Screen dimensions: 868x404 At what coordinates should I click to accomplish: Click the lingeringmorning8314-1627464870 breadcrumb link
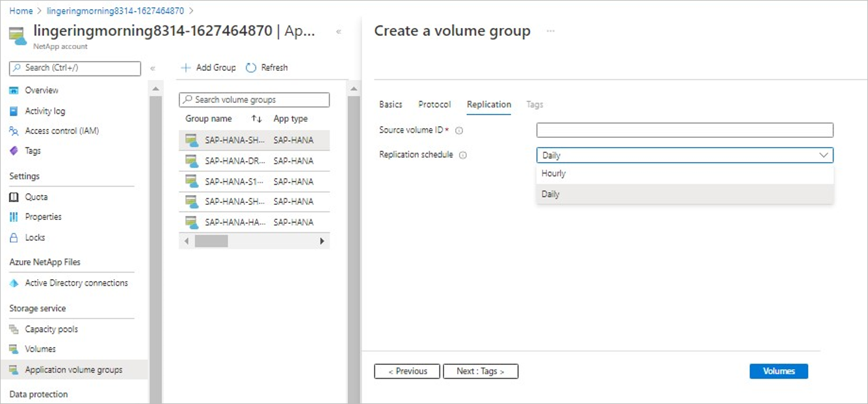click(116, 11)
